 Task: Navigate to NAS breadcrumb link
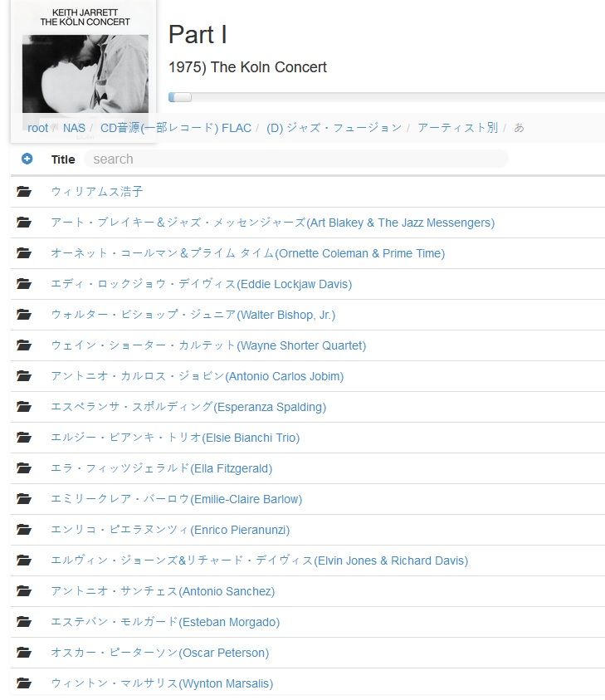click(x=74, y=128)
